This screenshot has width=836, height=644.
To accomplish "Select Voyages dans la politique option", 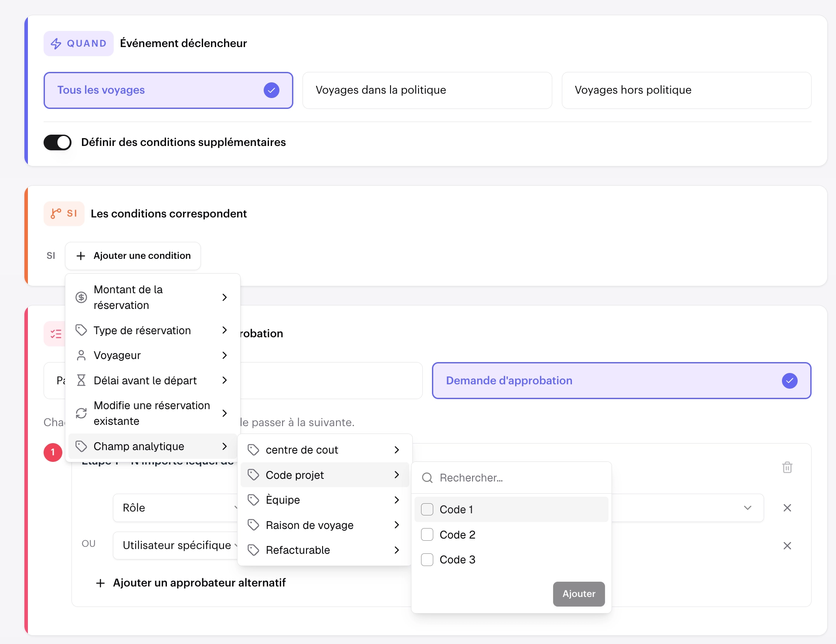I will tap(427, 90).
